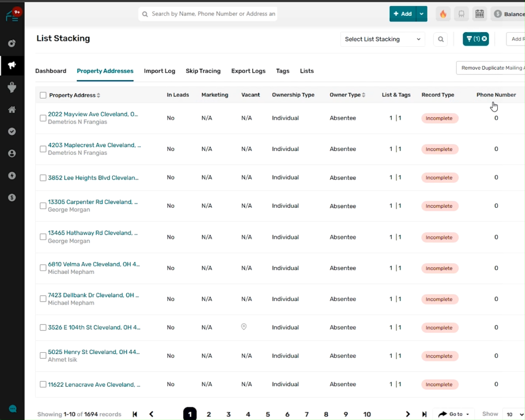Open the 13305 Carpenter Rd address link
Viewport: 525px width, 420px height.
93,202
